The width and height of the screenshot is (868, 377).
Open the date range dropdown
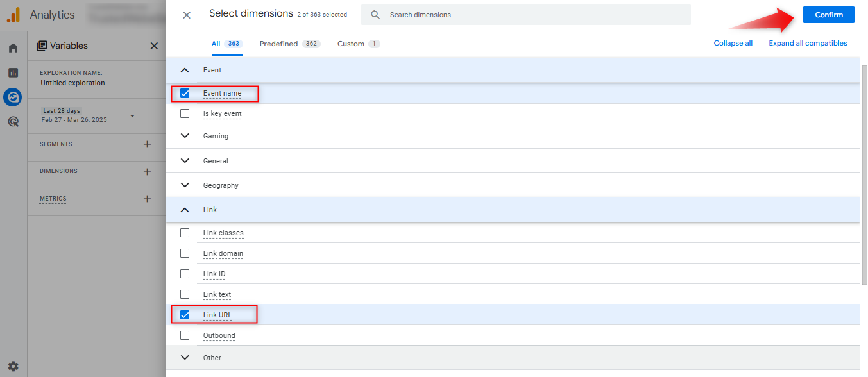pos(132,115)
